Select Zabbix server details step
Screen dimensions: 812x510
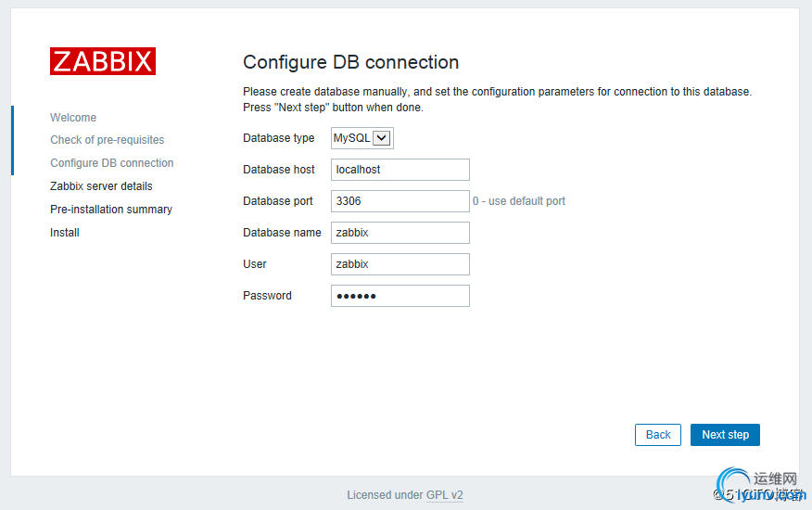(102, 186)
